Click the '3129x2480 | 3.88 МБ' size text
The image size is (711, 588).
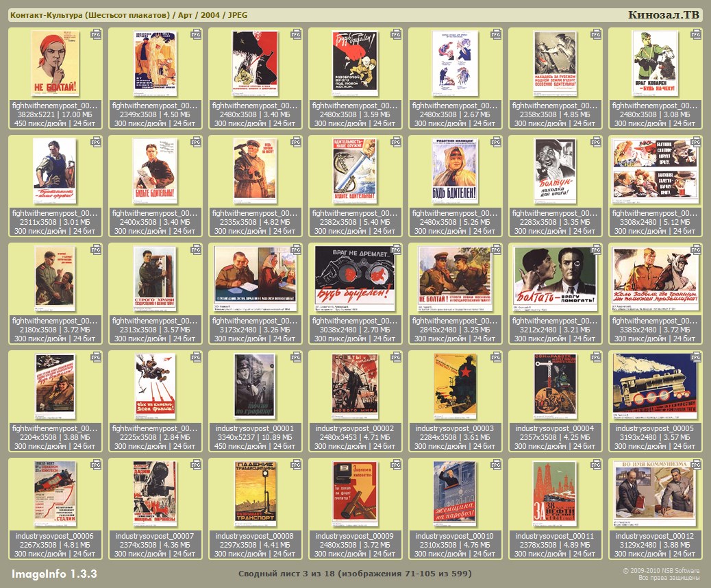655,545
